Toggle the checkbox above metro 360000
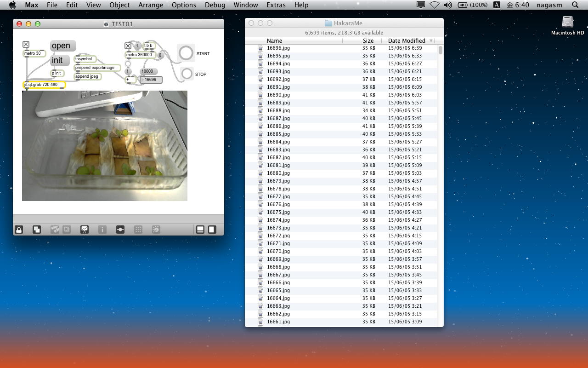 point(128,46)
